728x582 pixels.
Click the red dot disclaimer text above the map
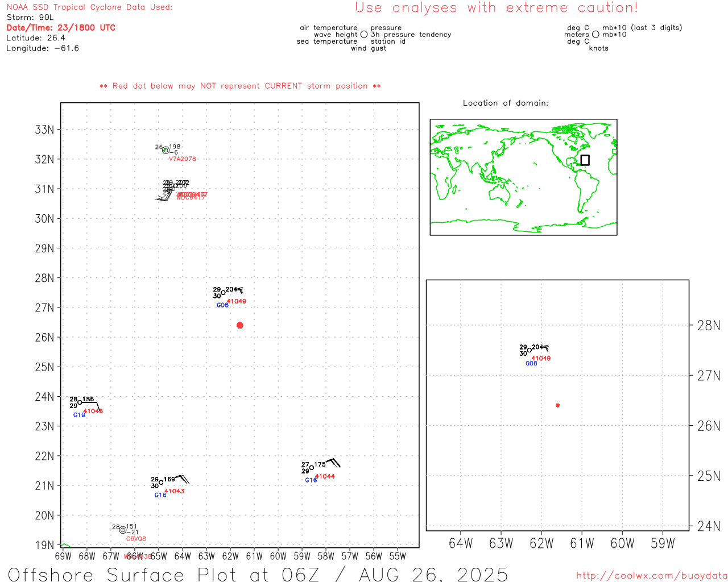point(240,86)
